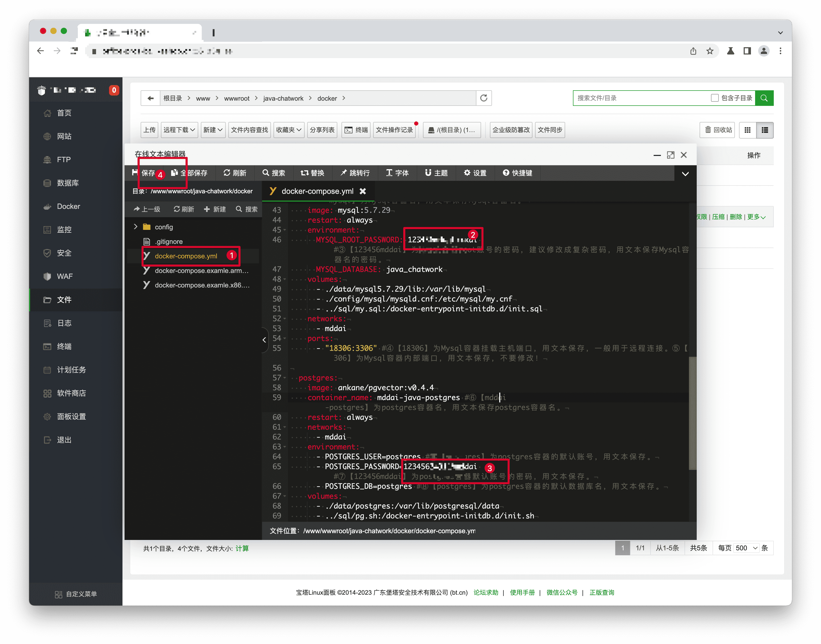Viewport: 821px width, 644px height.
Task: Click 新建 in the file tree panel
Action: click(x=215, y=209)
